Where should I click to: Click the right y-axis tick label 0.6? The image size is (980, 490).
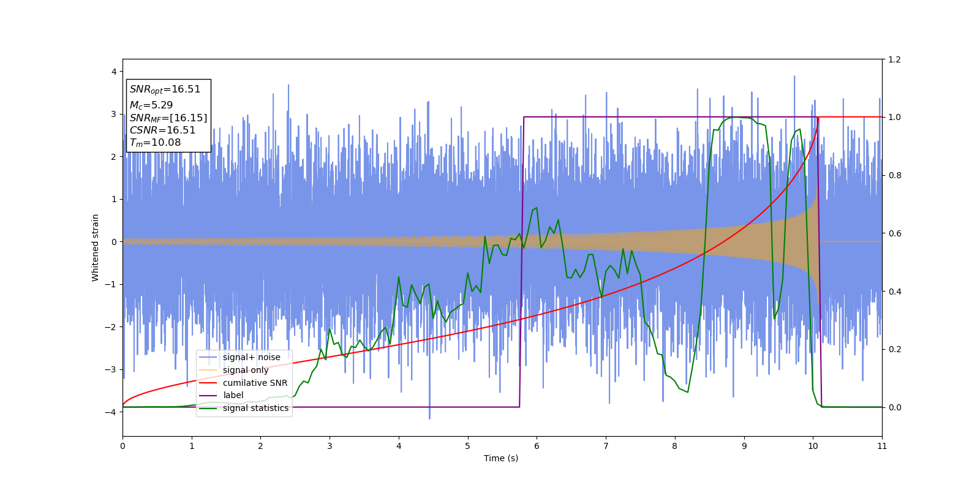(x=894, y=233)
